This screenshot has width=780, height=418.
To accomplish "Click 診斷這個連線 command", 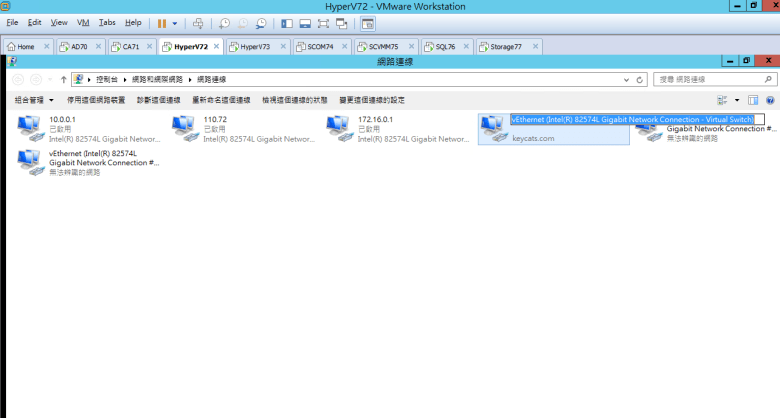I will click(159, 100).
